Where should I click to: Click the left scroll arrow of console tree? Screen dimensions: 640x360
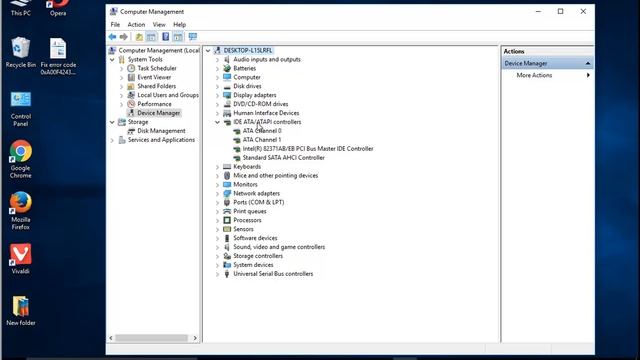click(111, 338)
